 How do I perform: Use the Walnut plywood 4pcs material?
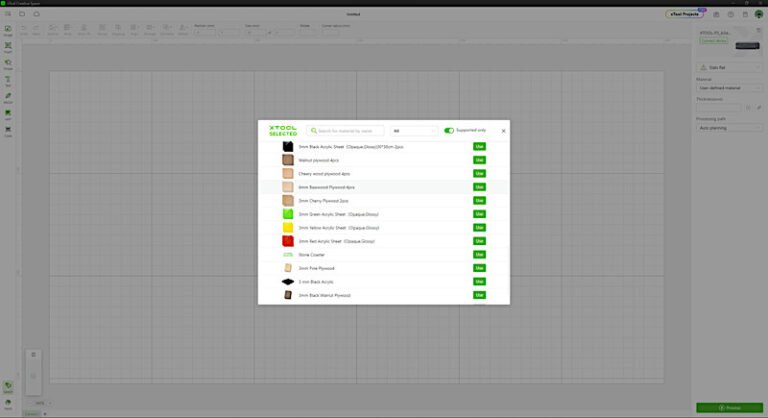click(x=479, y=160)
